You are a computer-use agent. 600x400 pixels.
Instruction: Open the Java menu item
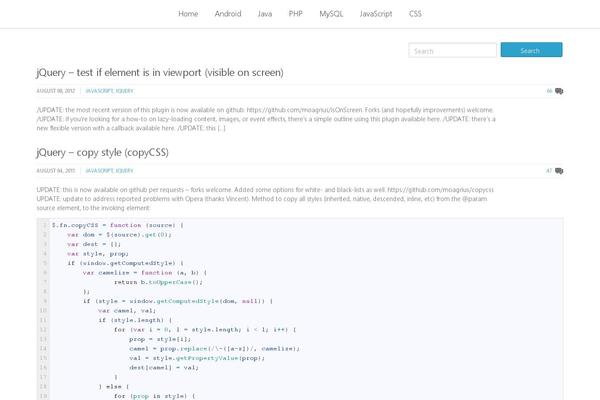(265, 14)
